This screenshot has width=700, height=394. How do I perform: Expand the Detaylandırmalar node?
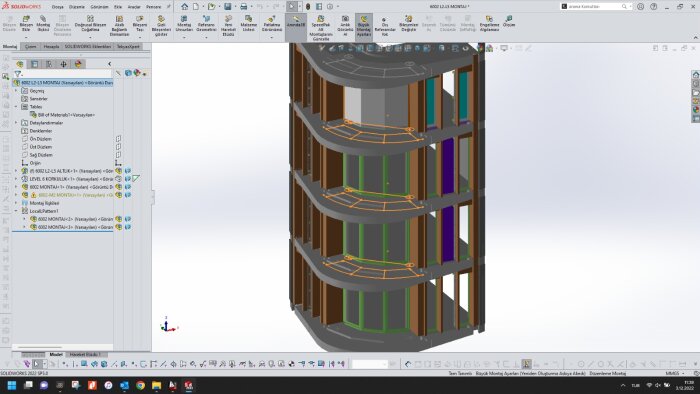pyautogui.click(x=17, y=123)
